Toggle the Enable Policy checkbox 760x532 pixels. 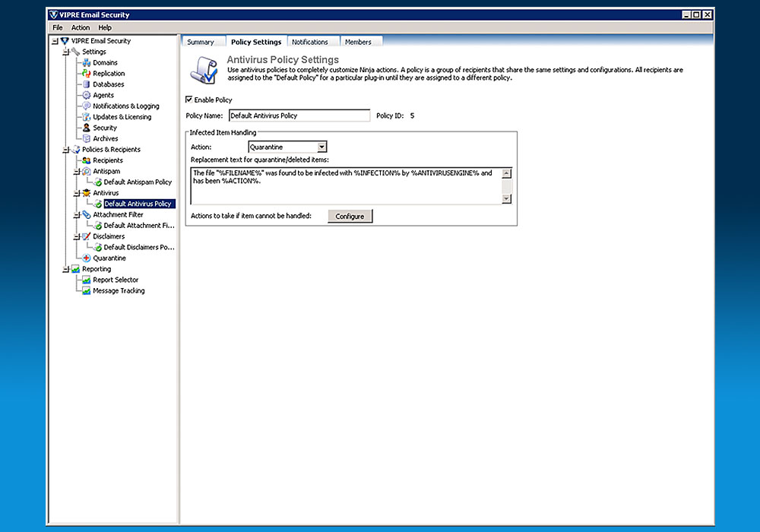(189, 100)
